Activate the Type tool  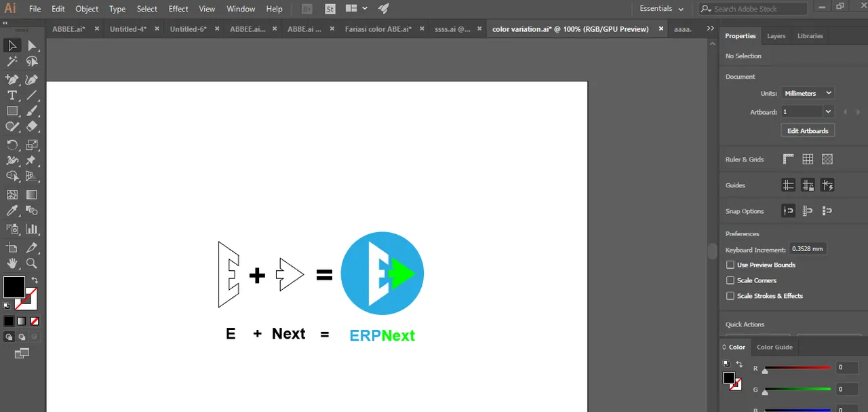coord(12,95)
